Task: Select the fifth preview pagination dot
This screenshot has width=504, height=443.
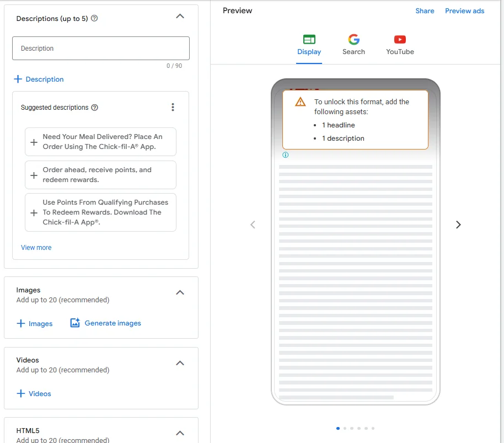Action: (x=366, y=428)
